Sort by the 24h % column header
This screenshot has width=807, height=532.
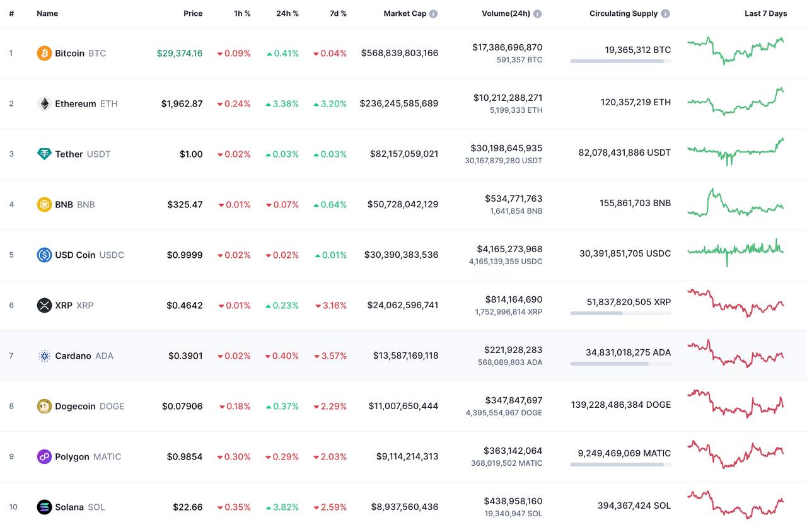click(287, 13)
